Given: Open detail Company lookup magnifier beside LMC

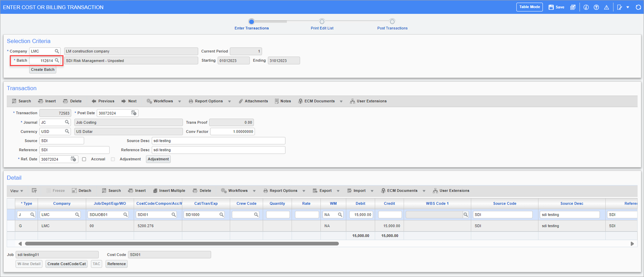Looking at the screenshot, I should [77, 214].
